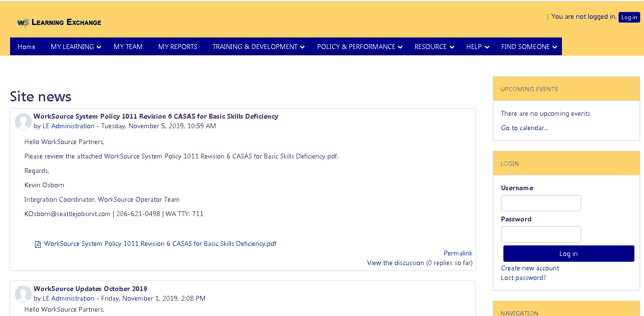The height and width of the screenshot is (316, 644).
Task: Go to the Home menu item
Action: pyautogui.click(x=26, y=47)
